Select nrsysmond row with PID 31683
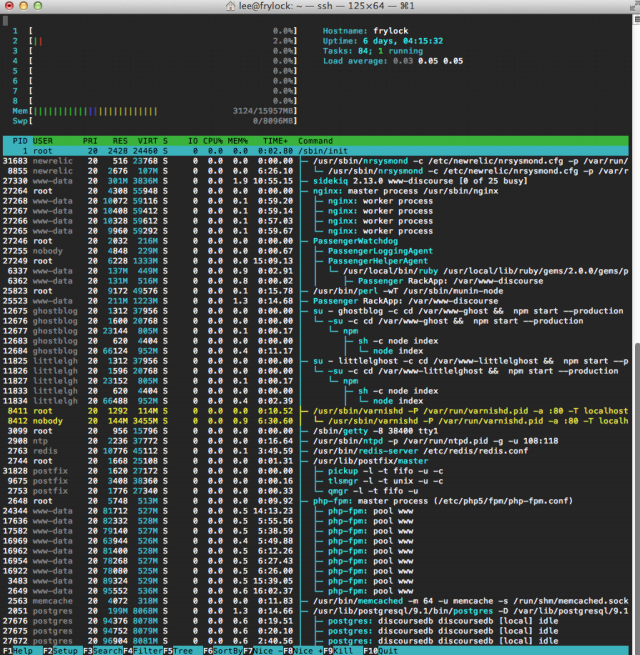The image size is (640, 655). point(315,161)
